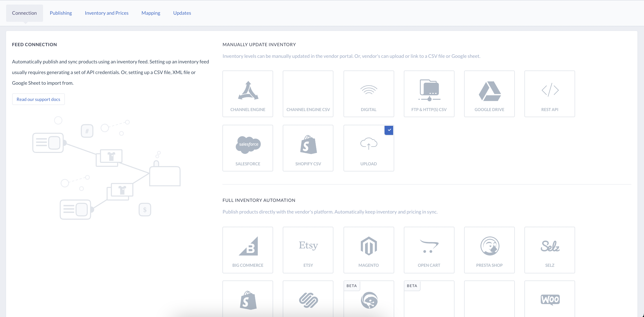Select the BETA card with the round head logo
The width and height of the screenshot is (644, 317).
[369, 299]
